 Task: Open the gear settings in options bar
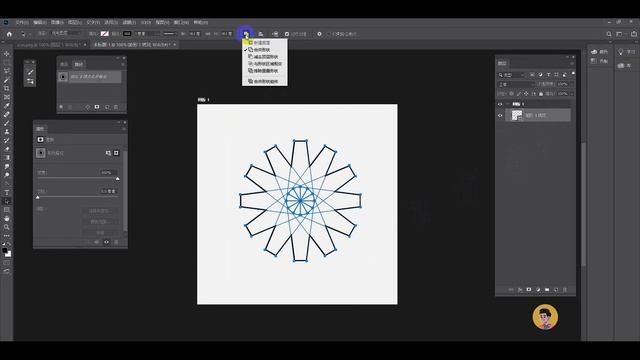point(319,34)
